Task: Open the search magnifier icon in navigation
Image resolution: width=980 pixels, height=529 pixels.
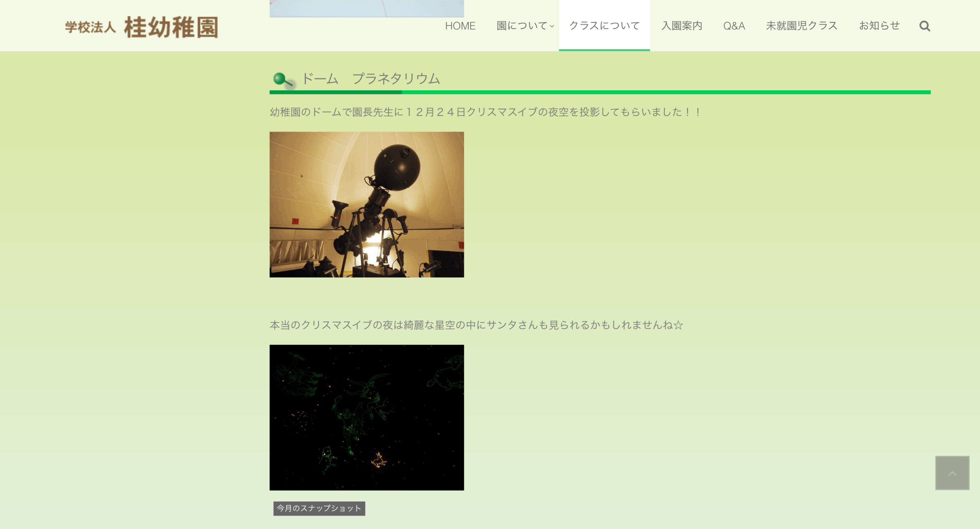Action: pyautogui.click(x=924, y=26)
